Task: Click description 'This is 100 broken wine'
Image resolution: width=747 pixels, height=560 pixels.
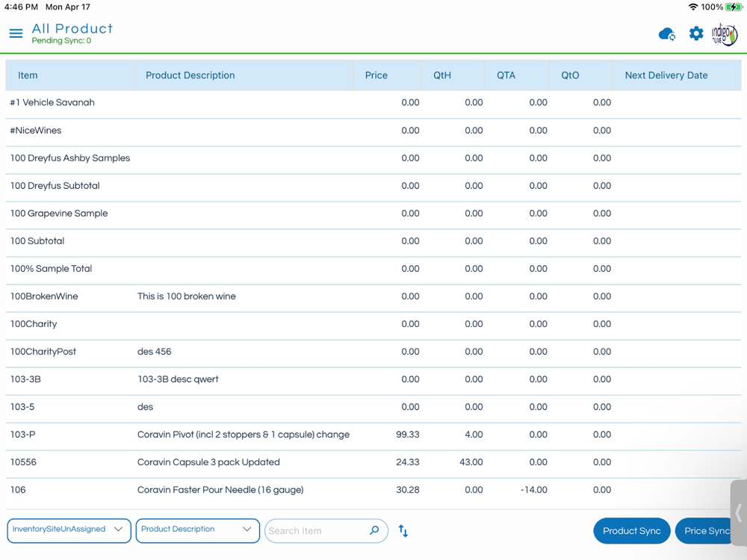Action: tap(186, 296)
